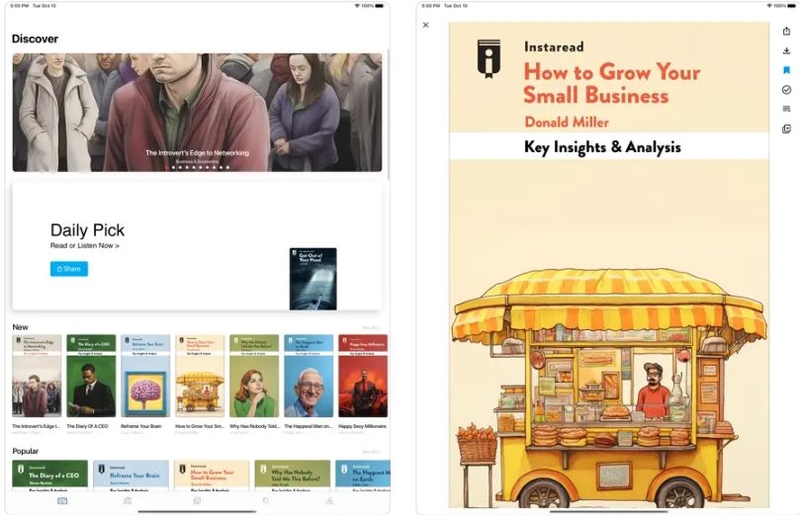Screen dimensions: 800x515
Task: Select the first carousel page dot
Action: (x=167, y=167)
